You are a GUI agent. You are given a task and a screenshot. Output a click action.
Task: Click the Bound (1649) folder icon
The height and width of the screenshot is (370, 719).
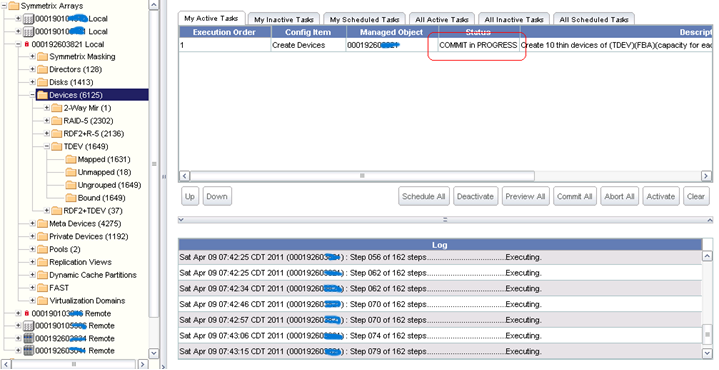[x=71, y=198]
